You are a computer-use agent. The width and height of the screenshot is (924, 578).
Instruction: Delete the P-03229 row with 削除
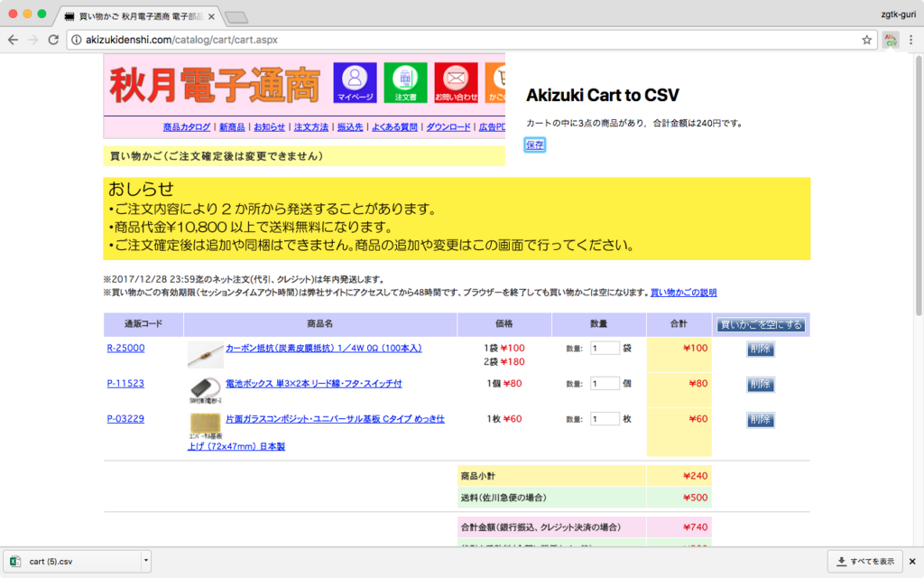760,420
